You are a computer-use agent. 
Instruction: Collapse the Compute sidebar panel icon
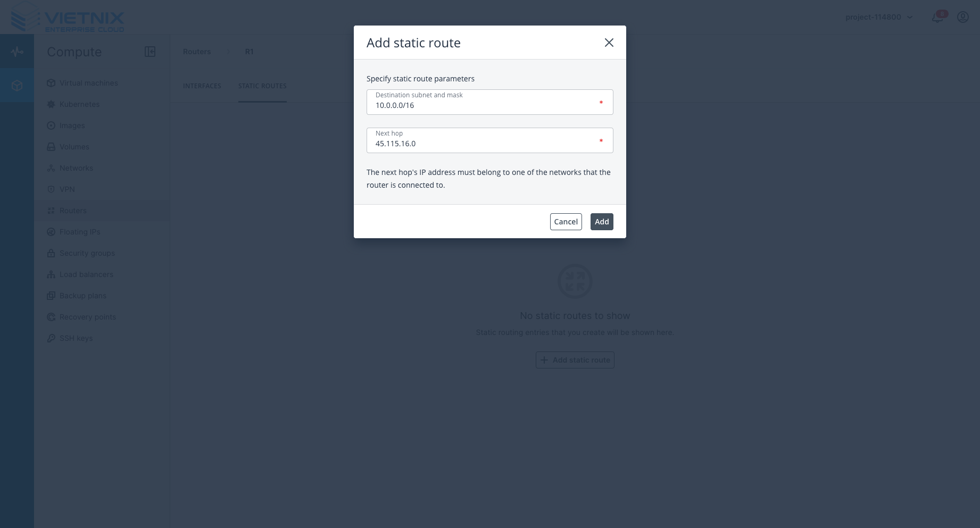coord(150,52)
